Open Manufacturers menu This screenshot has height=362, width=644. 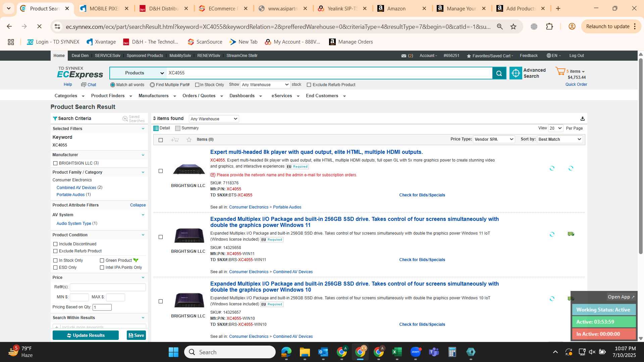pyautogui.click(x=157, y=96)
